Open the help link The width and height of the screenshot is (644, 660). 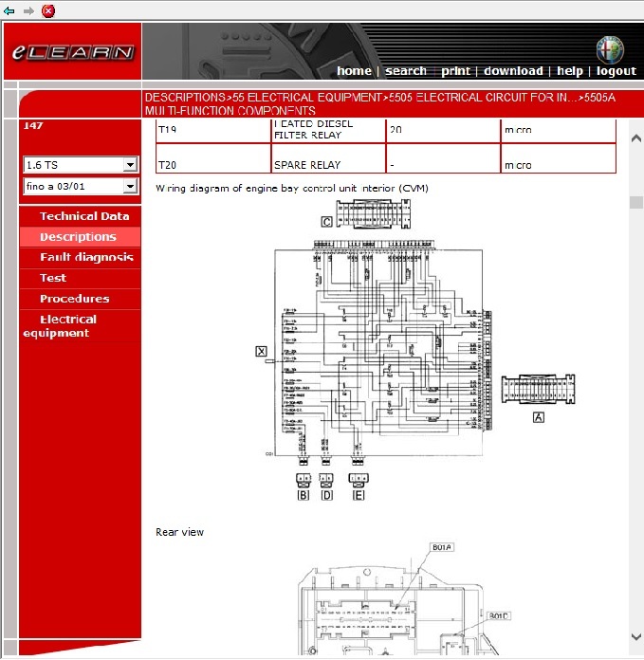570,71
